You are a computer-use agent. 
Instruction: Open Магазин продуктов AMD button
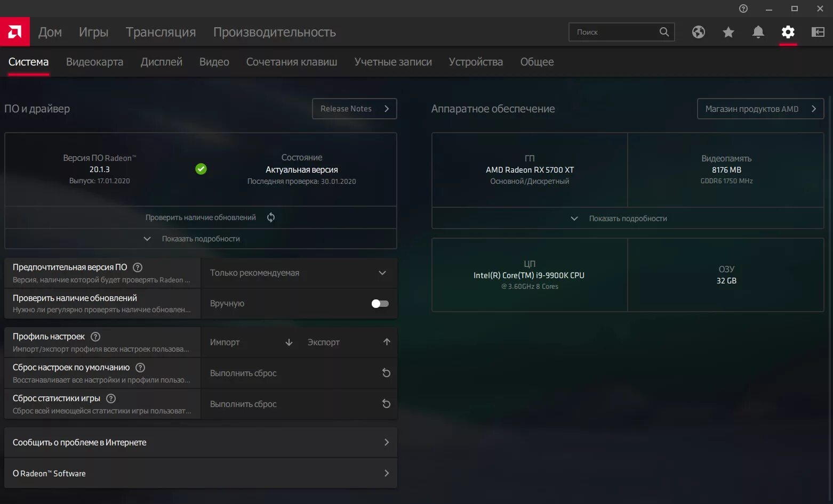coord(760,109)
